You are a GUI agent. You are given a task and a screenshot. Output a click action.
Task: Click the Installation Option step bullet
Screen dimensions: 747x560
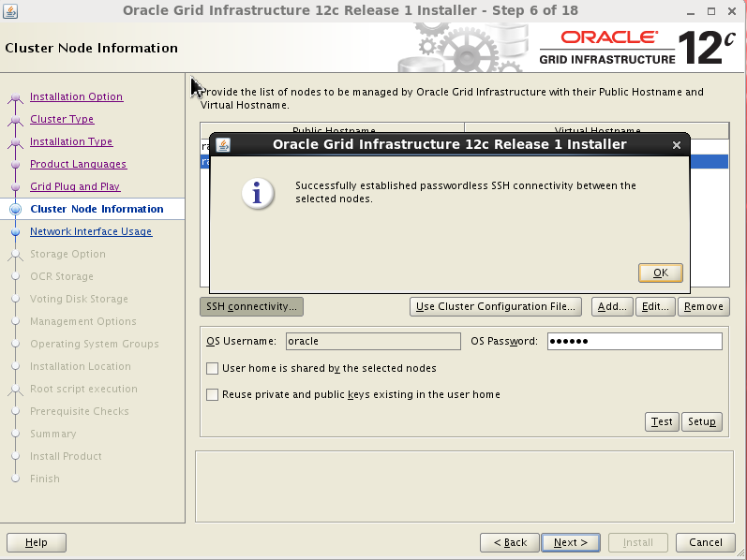(x=15, y=97)
